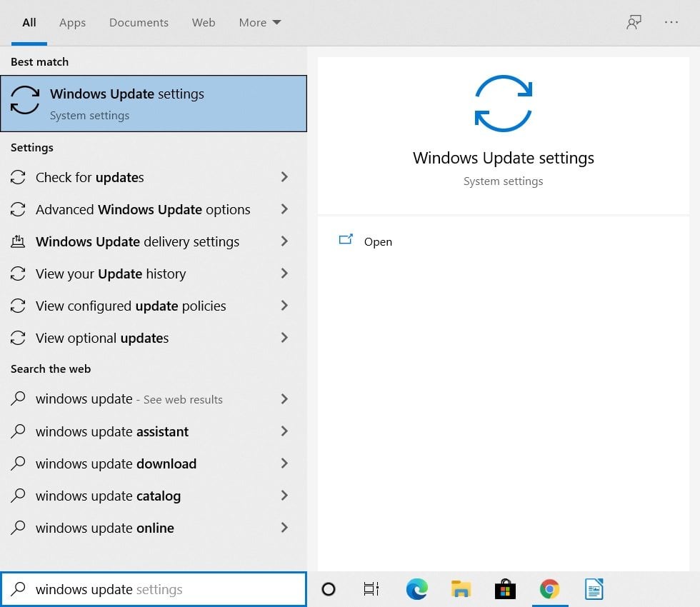Viewport: 700px width, 607px height.
Task: Open Windows Update delivery settings
Action: [x=154, y=241]
